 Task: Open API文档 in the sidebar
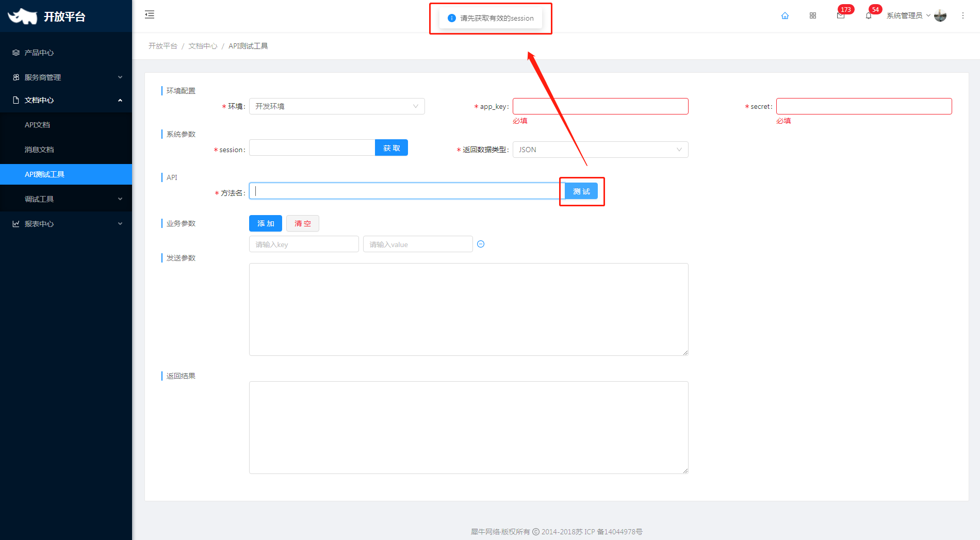coord(66,125)
